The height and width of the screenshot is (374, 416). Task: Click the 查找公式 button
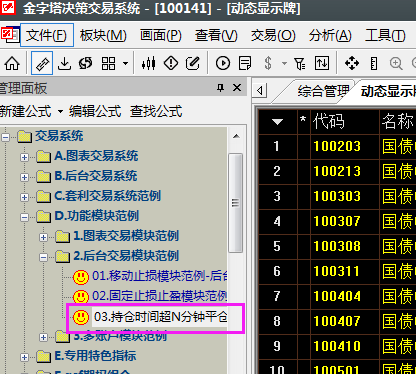156,111
